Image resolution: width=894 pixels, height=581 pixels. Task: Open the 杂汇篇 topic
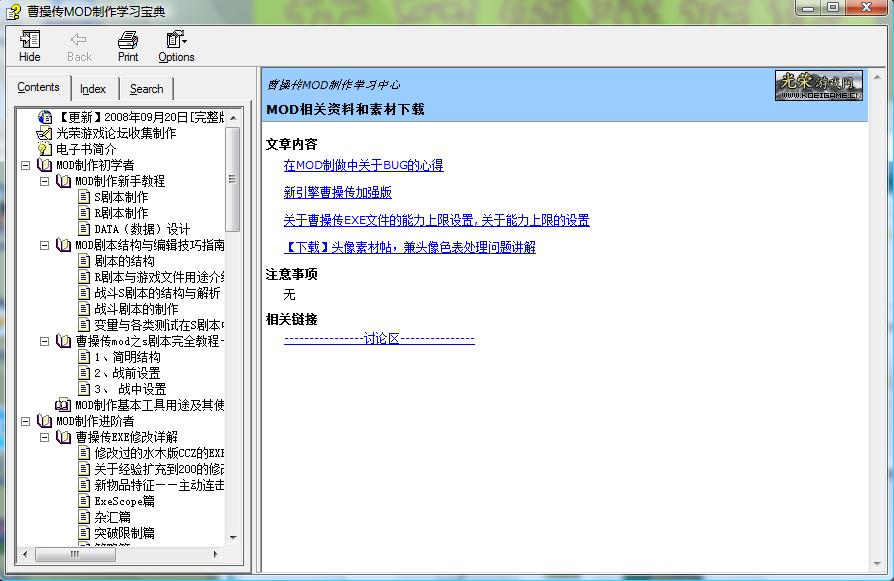[x=112, y=517]
